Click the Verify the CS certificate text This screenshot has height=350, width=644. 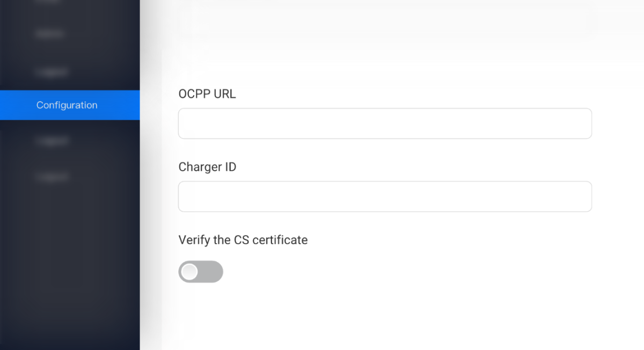(x=243, y=239)
